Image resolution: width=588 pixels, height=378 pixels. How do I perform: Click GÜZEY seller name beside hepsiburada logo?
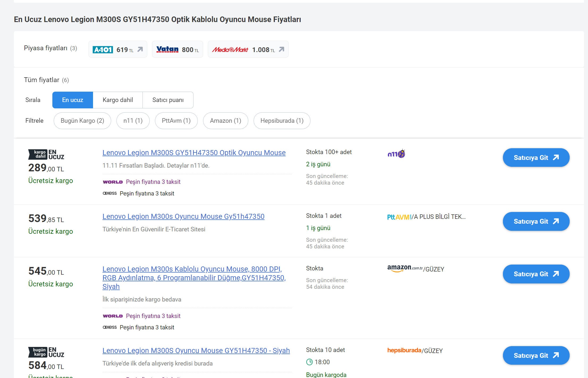[434, 351]
